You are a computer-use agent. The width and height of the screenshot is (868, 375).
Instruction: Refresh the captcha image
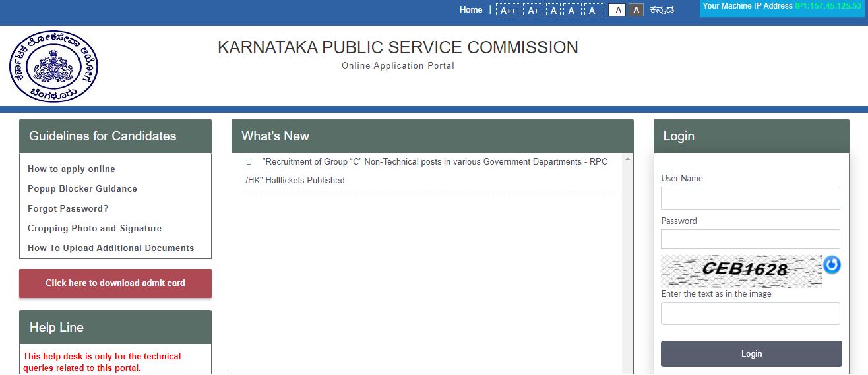click(x=832, y=265)
